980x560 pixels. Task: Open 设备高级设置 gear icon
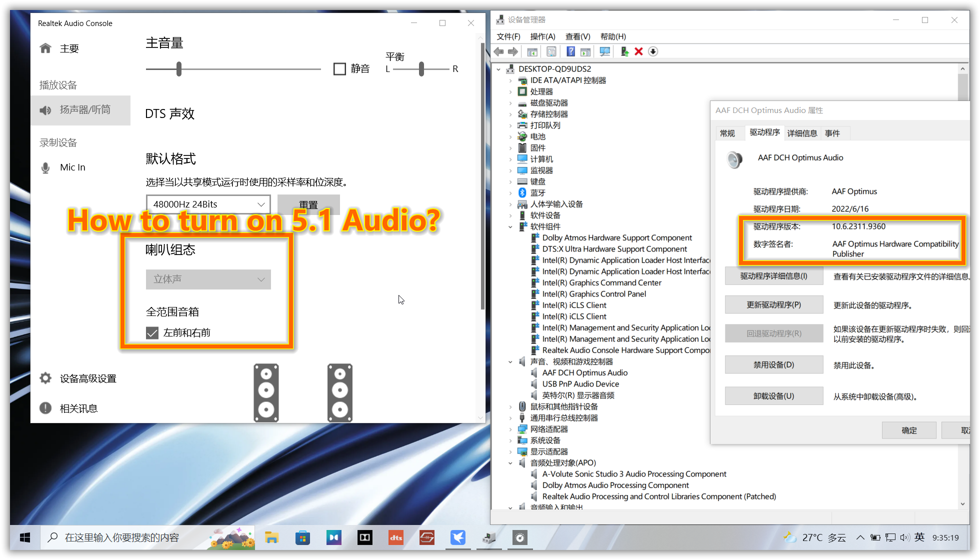coord(45,378)
